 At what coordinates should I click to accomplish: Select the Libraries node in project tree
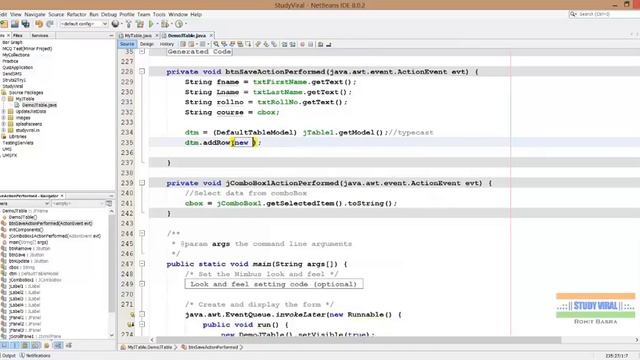click(x=18, y=137)
